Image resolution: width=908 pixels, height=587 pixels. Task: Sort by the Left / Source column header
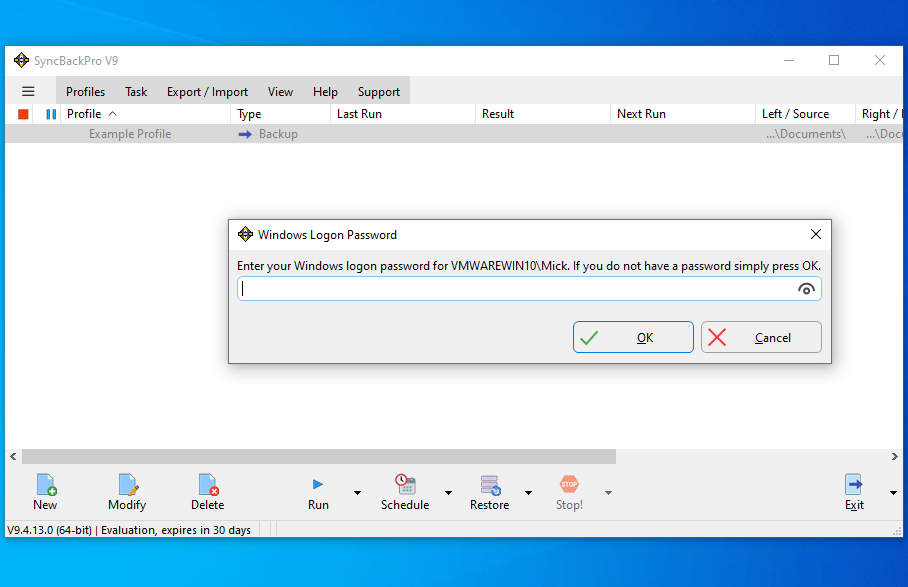point(806,114)
